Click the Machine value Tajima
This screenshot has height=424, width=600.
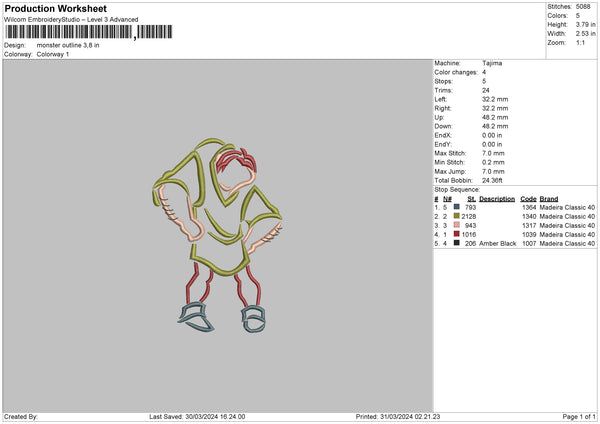[492, 63]
